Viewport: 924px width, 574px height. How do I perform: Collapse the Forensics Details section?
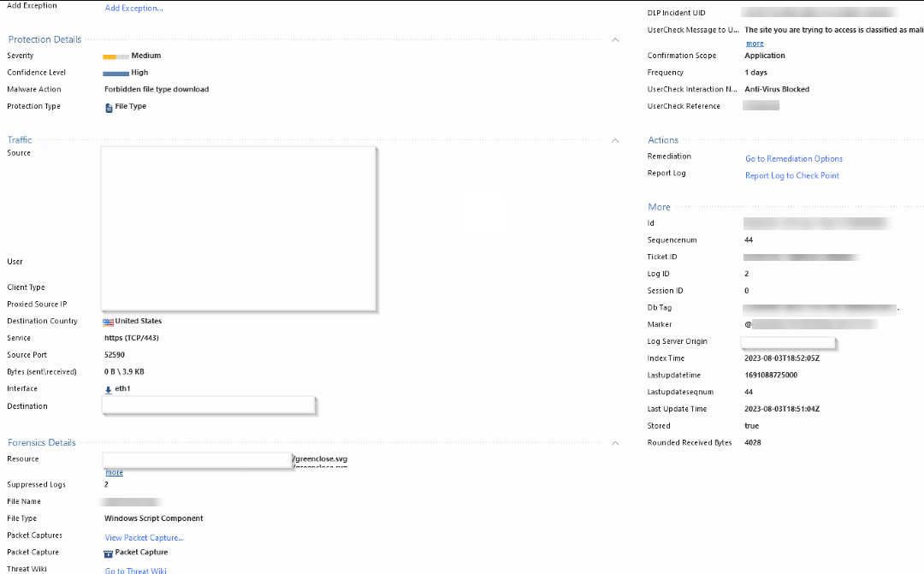(615, 443)
